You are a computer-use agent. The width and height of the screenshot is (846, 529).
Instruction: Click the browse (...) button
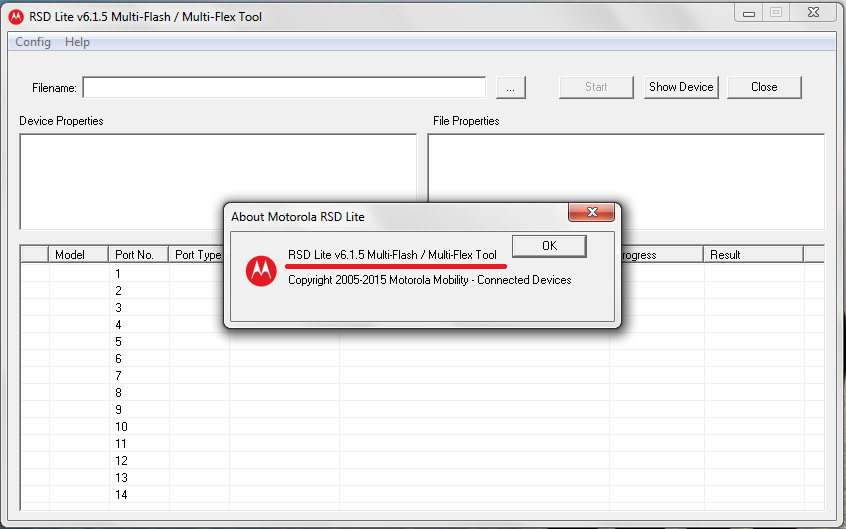(510, 87)
